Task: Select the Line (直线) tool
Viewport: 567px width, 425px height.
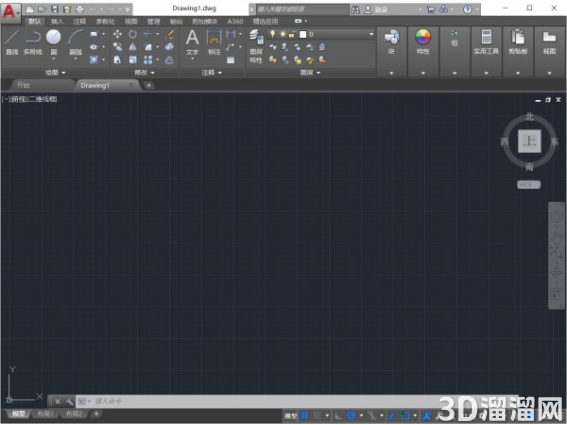Action: [12, 43]
